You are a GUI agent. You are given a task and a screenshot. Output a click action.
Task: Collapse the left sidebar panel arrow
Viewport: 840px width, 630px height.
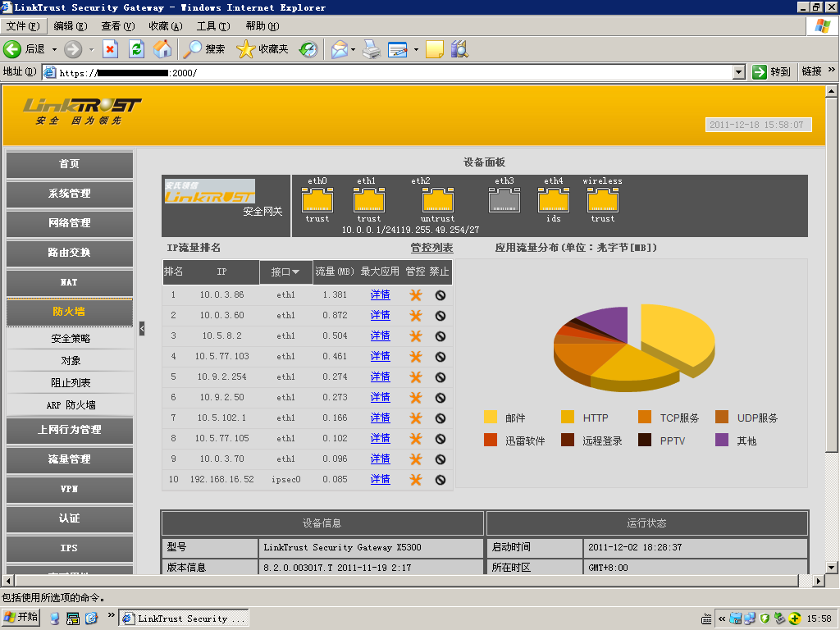(142, 328)
